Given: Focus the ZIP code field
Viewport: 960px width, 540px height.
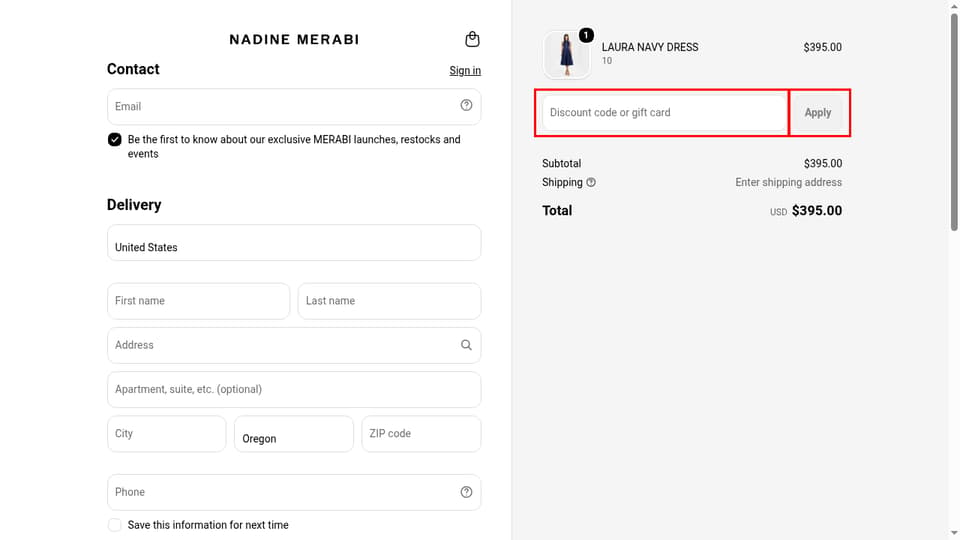Looking at the screenshot, I should 421,434.
